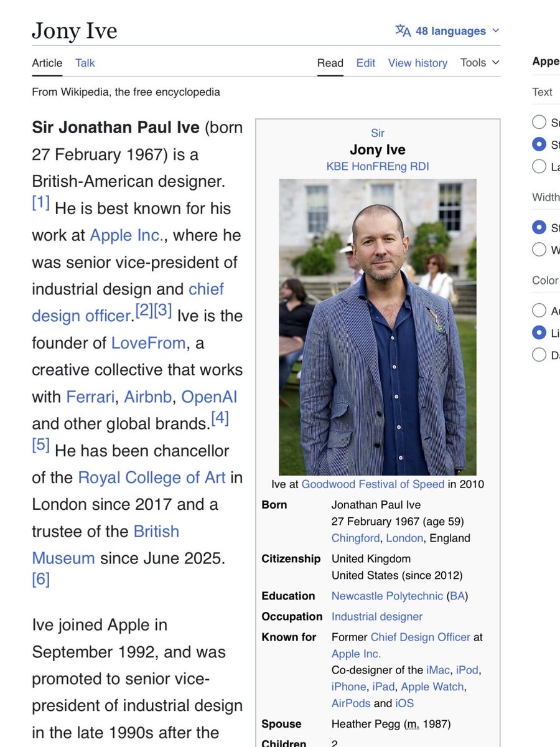Open the KBE post-nominal link
Screen dimensions: 560x747
[x=337, y=166]
